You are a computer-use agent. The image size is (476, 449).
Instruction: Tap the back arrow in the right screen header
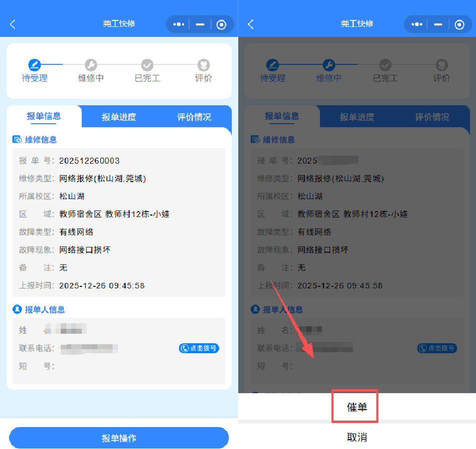251,24
